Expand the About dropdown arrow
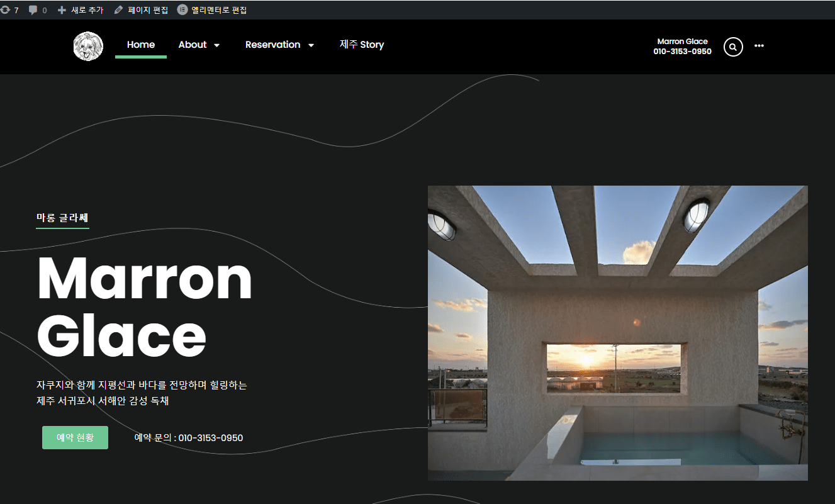 (x=217, y=45)
